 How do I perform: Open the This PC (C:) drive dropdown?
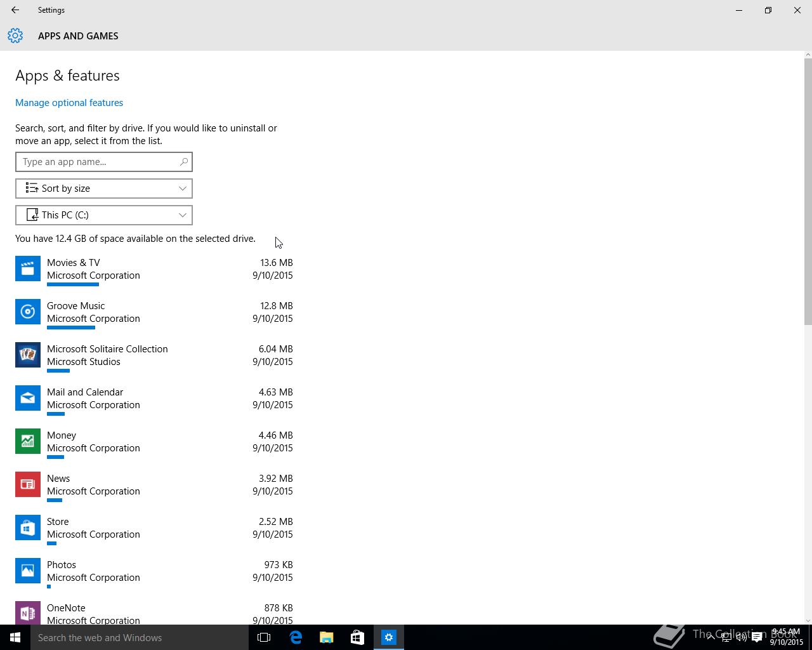pos(104,215)
